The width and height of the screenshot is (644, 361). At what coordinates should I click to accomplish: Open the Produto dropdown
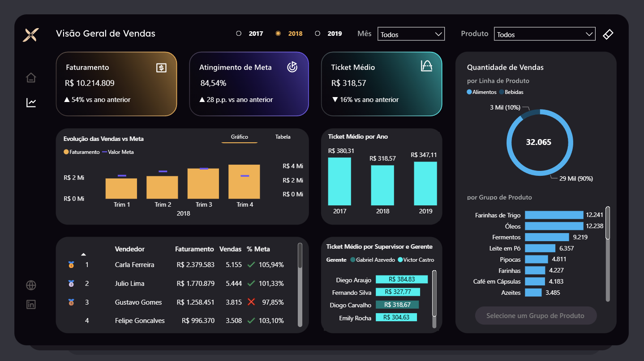pyautogui.click(x=545, y=34)
